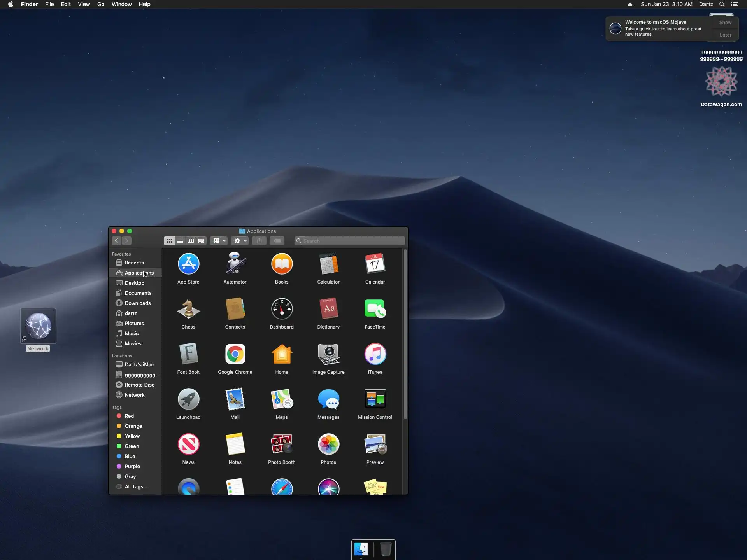This screenshot has height=560, width=747.
Task: Switch Finder to list view
Action: [180, 241]
